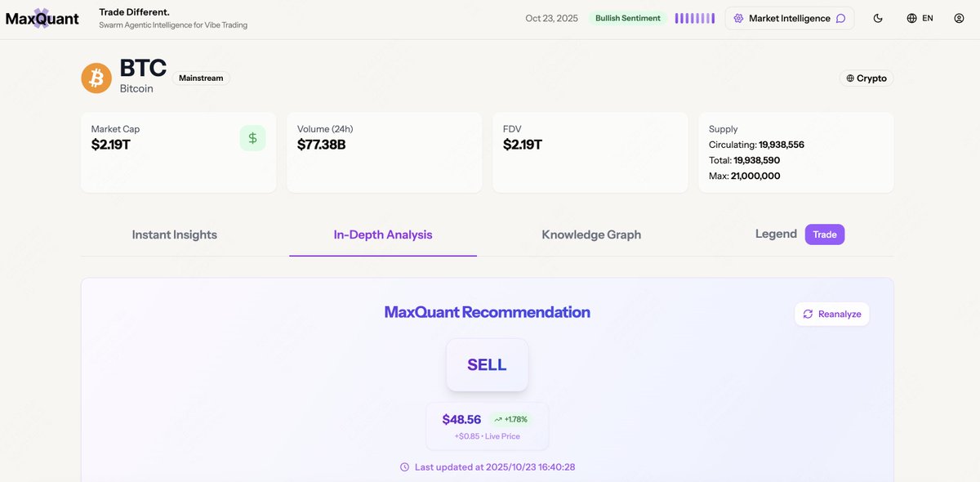Click the clock icon beside Last updated
Screen dimensions: 980x482
pyautogui.click(x=404, y=467)
